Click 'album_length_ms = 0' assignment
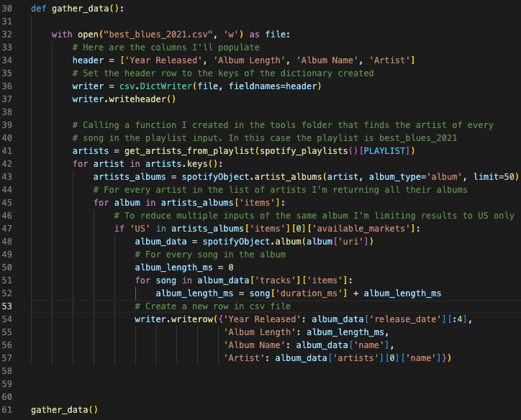The image size is (521, 420). tap(184, 268)
